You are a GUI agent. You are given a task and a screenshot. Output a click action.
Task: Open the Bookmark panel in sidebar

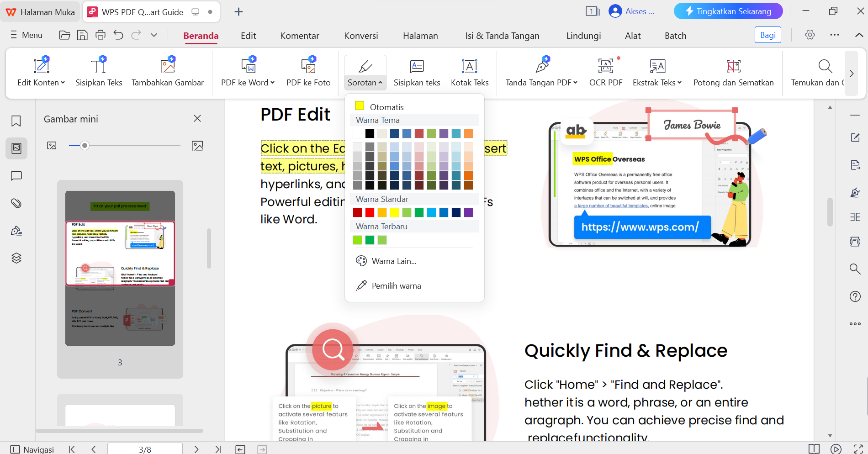pos(16,121)
